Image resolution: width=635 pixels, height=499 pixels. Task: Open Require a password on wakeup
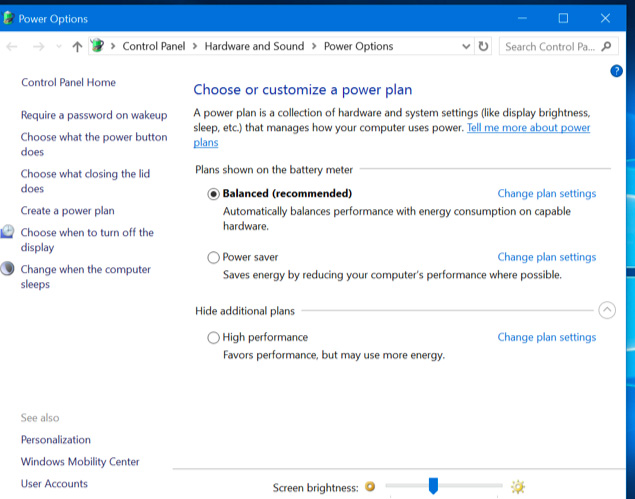(94, 115)
